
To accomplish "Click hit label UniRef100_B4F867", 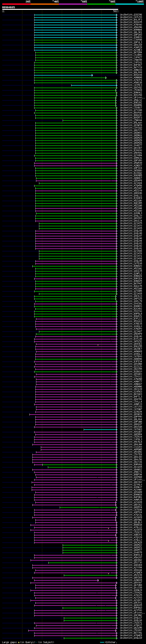I will (131, 65).
